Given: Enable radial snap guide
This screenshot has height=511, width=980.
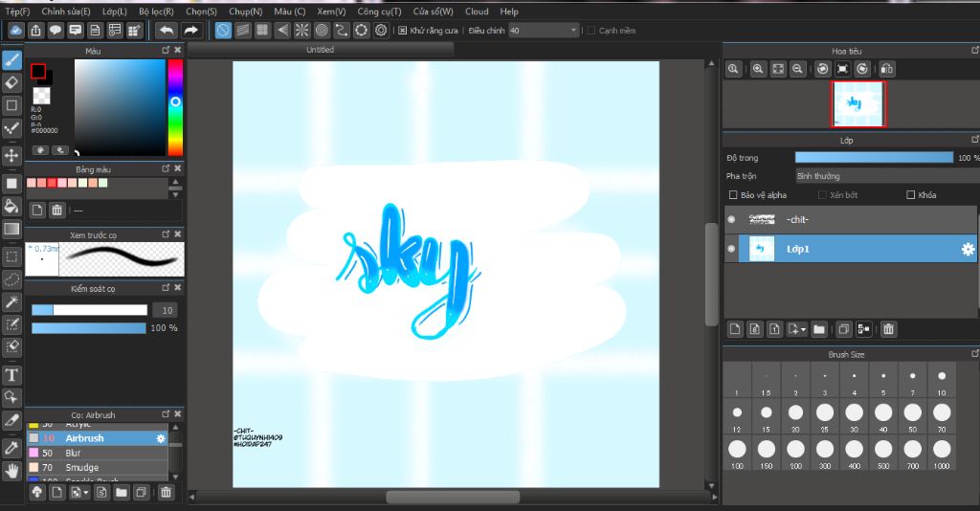Looking at the screenshot, I should [301, 30].
